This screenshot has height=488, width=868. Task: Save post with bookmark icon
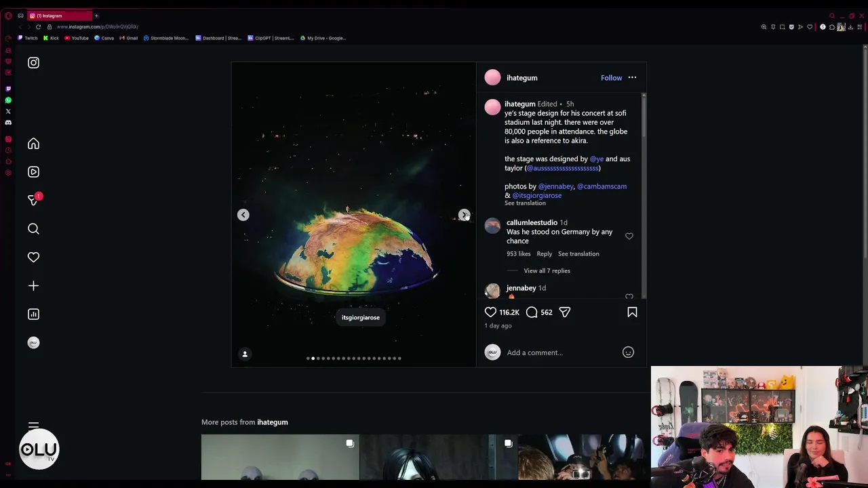coord(632,312)
